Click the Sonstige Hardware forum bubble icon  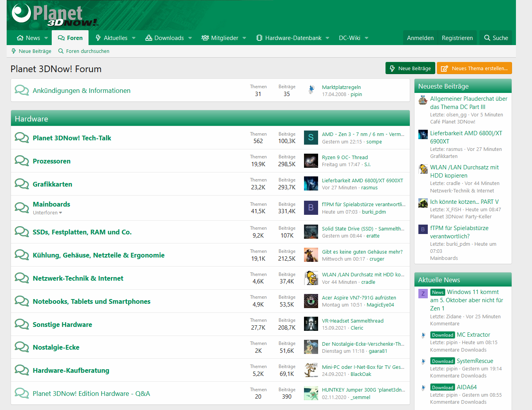(x=22, y=324)
